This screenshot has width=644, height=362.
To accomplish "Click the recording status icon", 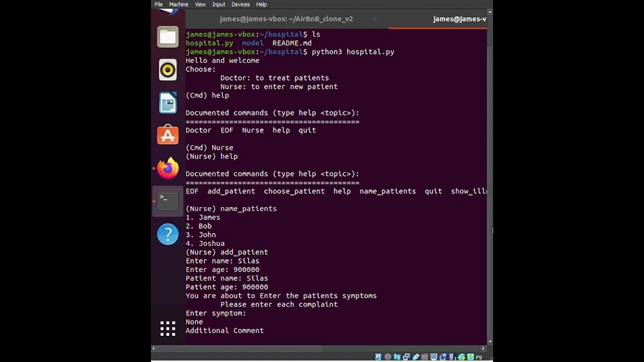I will click(x=443, y=357).
